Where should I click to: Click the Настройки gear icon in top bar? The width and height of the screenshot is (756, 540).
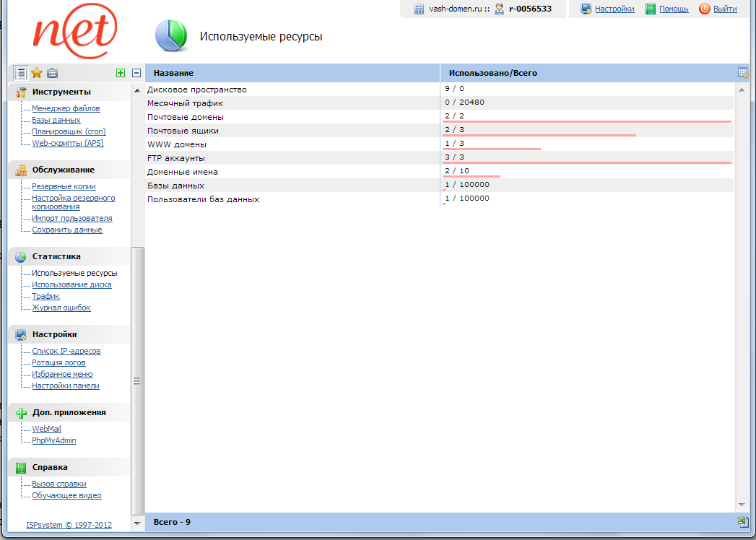coord(585,9)
